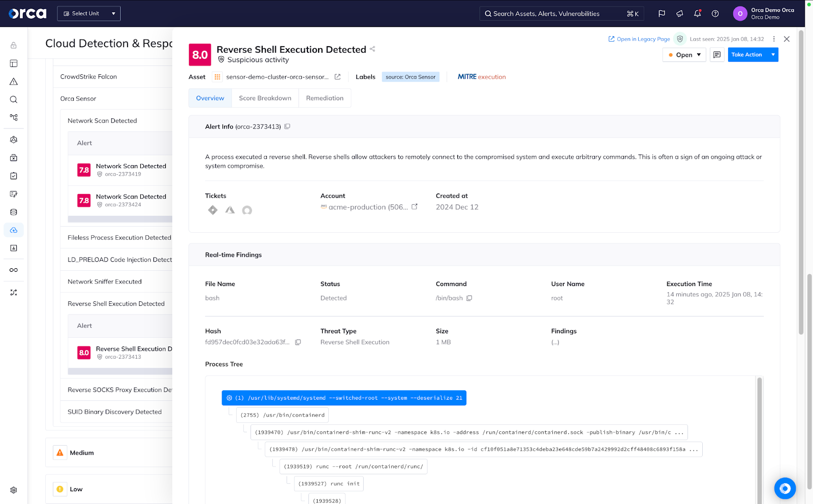Click the Take Action button

[x=746, y=55]
